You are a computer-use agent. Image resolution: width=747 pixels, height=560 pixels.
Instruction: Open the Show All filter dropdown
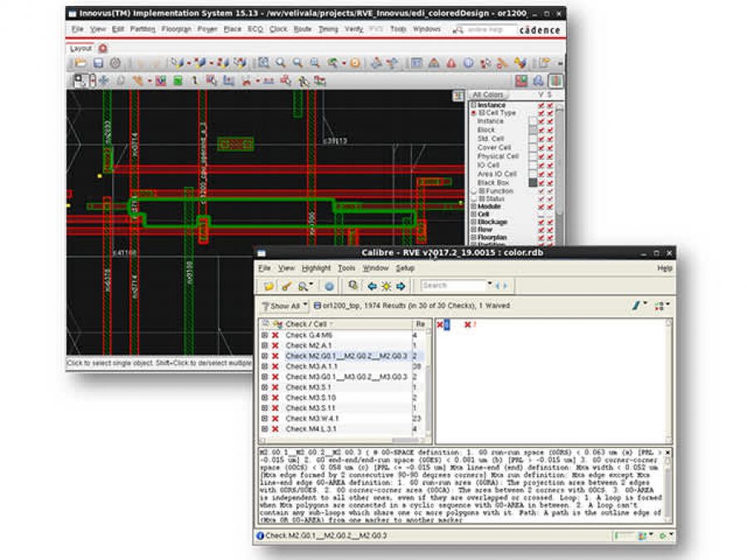click(284, 306)
